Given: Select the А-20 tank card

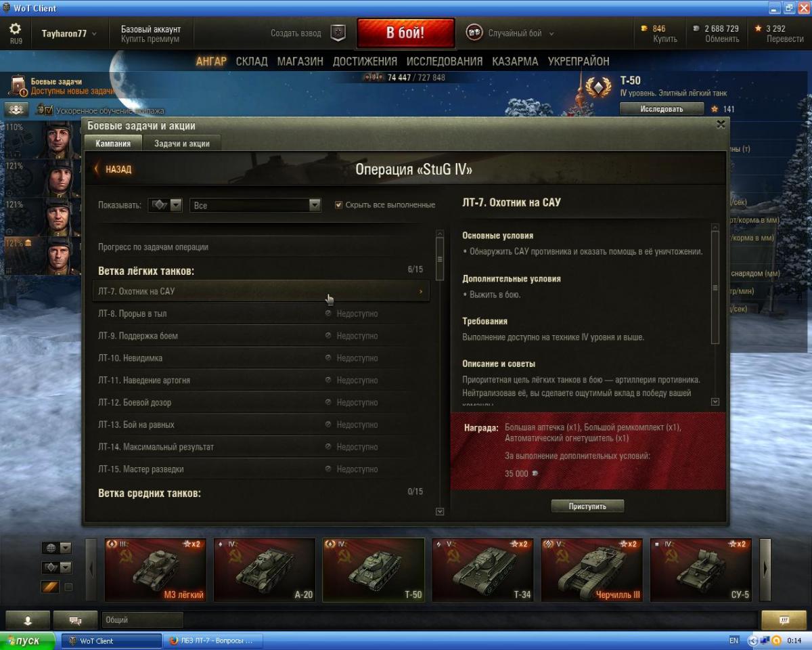Looking at the screenshot, I should tap(265, 570).
